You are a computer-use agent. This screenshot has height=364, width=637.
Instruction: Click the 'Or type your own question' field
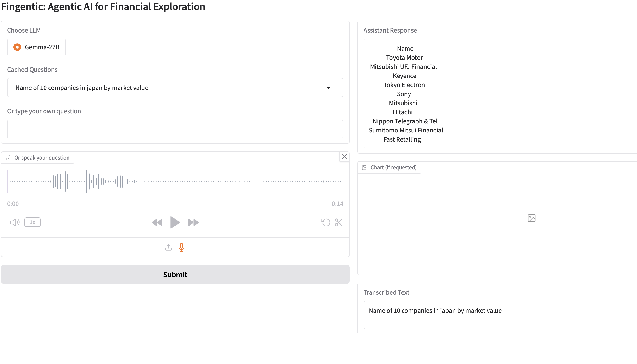tap(175, 129)
